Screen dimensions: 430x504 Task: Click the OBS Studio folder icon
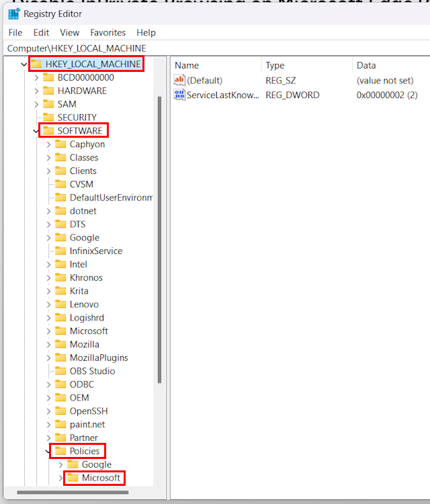[60, 371]
